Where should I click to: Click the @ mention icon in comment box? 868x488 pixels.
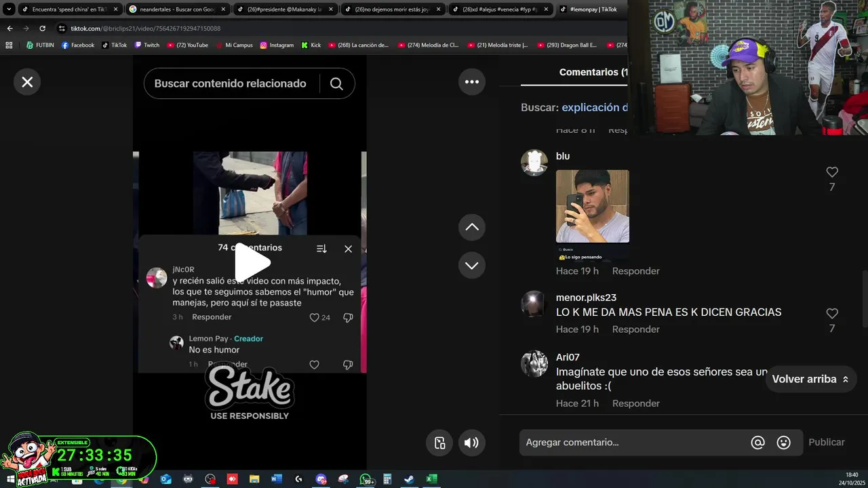click(757, 443)
